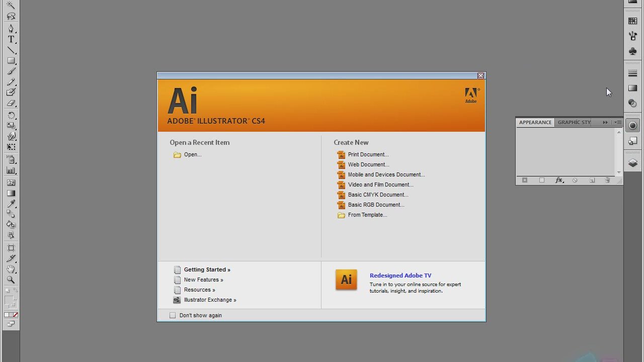Clear appearance in the Appearance panel
The height and width of the screenshot is (362, 644).
tap(575, 180)
